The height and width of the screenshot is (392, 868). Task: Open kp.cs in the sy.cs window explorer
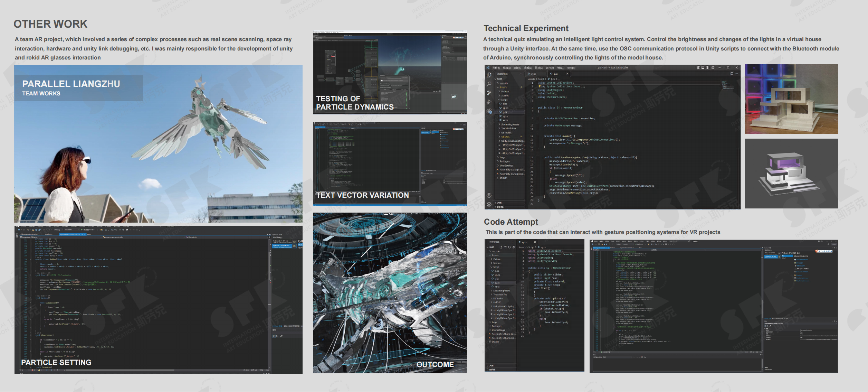497,275
